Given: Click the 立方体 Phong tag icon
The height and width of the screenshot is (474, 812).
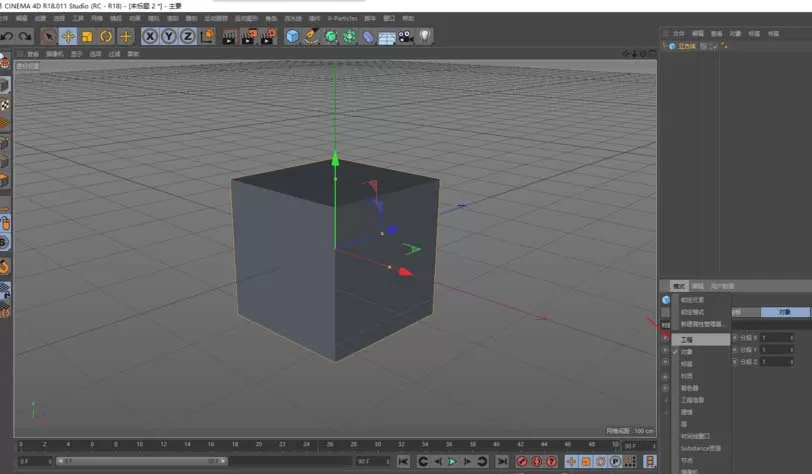Looking at the screenshot, I should [724, 47].
